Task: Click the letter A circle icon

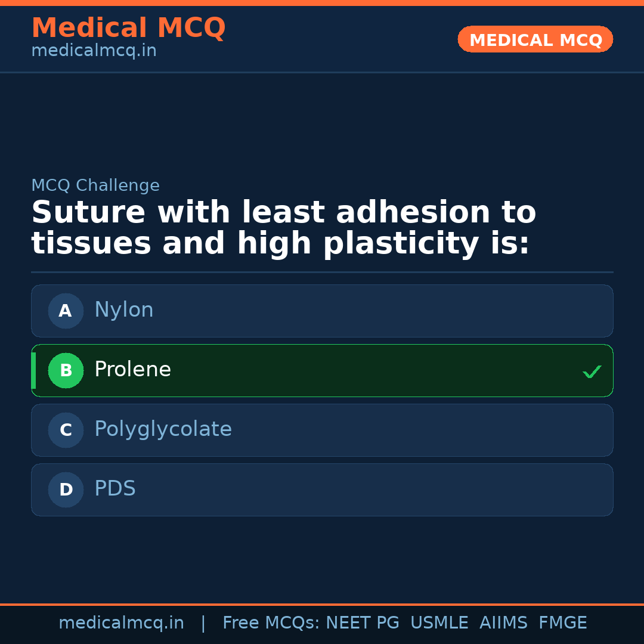Action: click(x=66, y=311)
